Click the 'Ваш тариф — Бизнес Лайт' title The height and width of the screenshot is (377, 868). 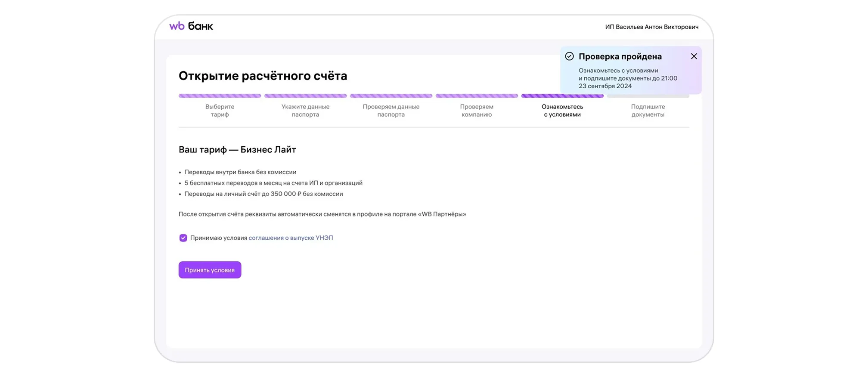tap(237, 150)
